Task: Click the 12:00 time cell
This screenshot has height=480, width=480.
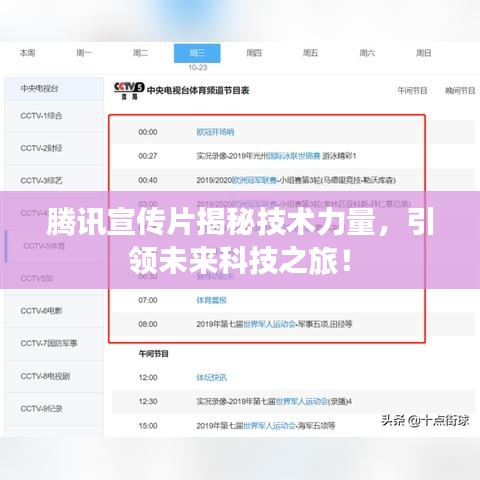Action: click(x=148, y=377)
